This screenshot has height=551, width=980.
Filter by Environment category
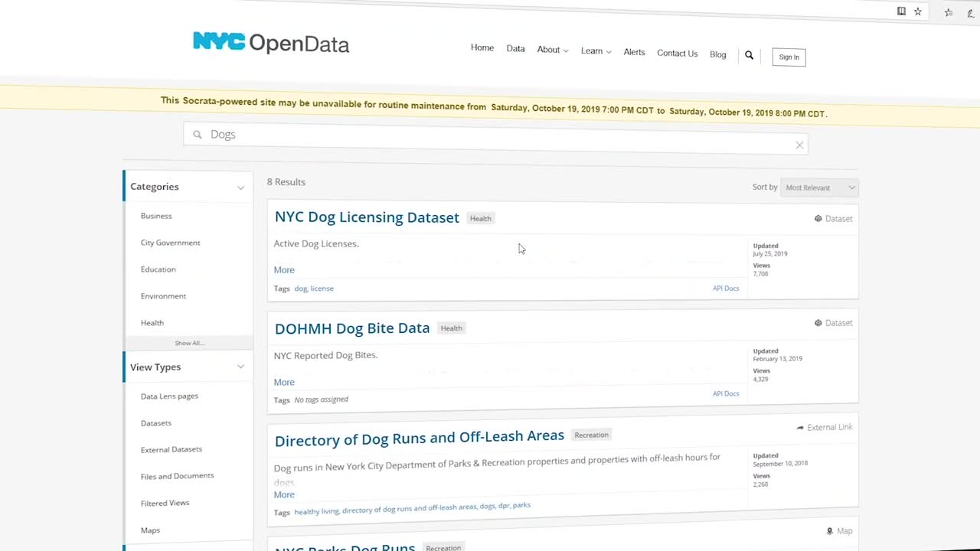pos(163,296)
